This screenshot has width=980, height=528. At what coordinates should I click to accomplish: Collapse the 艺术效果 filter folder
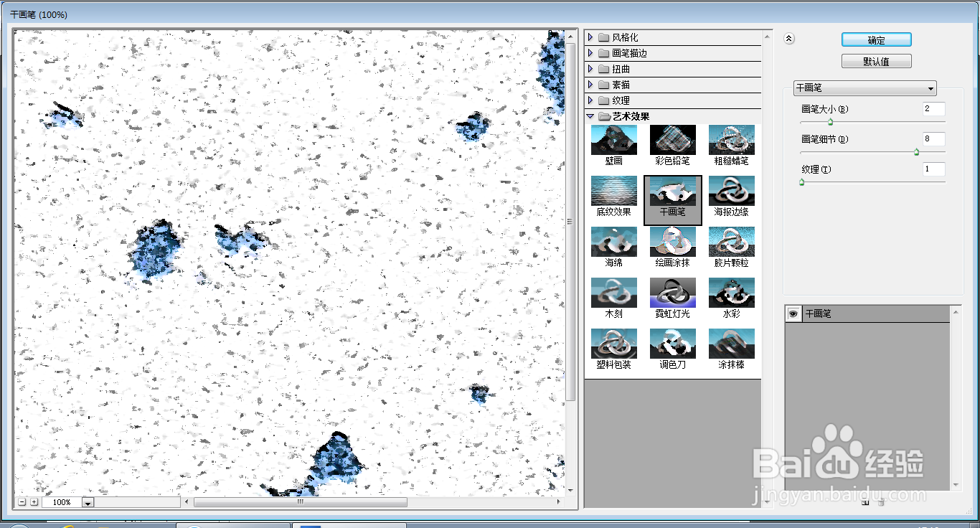pyautogui.click(x=590, y=116)
